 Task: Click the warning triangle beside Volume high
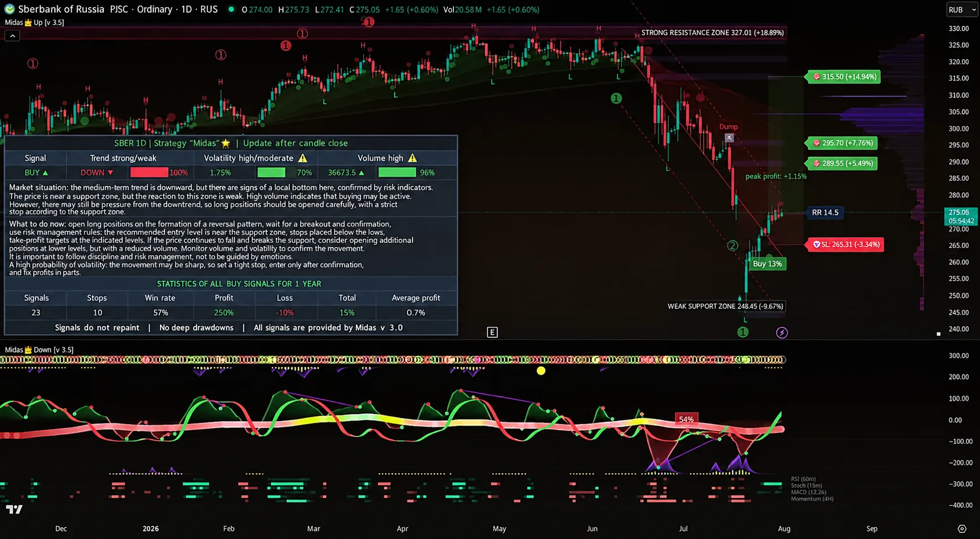pyautogui.click(x=412, y=158)
